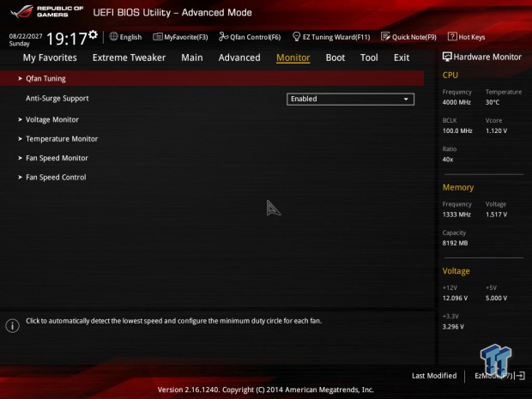532x399 pixels.
Task: Click the globe language icon
Action: [x=113, y=37]
